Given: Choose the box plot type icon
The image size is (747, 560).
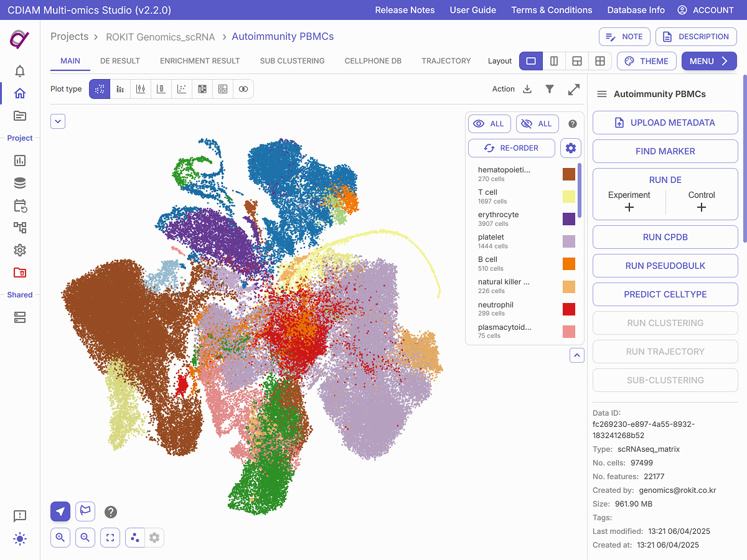Looking at the screenshot, I should pos(161,89).
